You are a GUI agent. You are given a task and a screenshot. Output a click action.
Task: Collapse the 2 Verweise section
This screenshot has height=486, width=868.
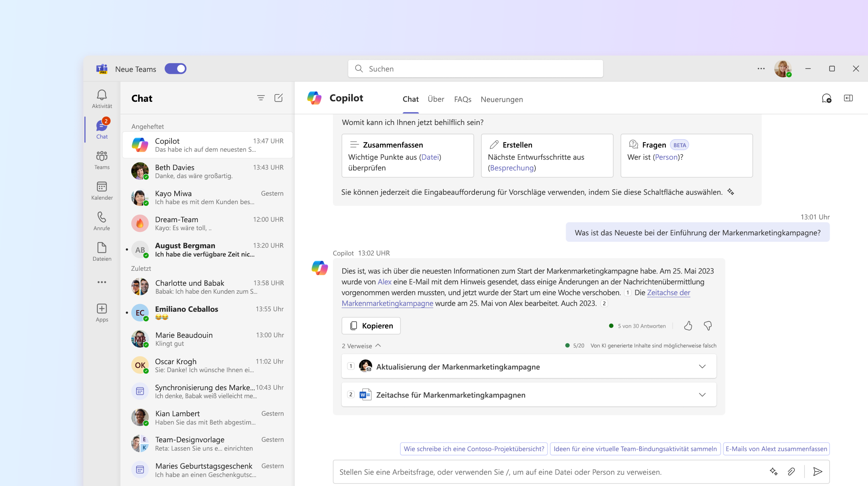tap(361, 346)
